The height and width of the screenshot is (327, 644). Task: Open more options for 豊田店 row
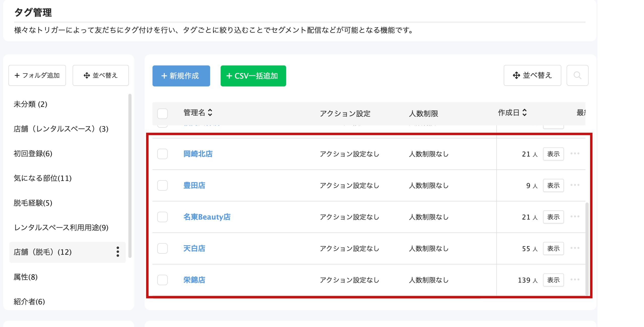point(575,185)
